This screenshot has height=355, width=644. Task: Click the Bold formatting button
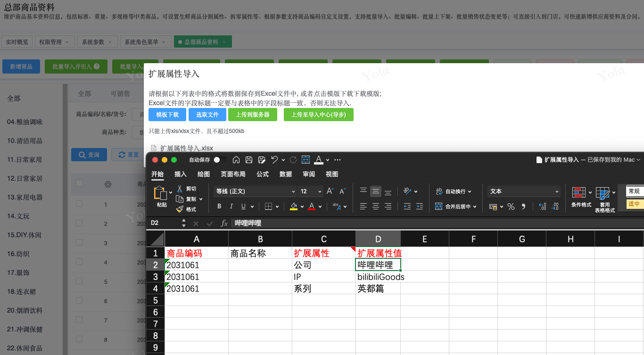[x=219, y=206]
